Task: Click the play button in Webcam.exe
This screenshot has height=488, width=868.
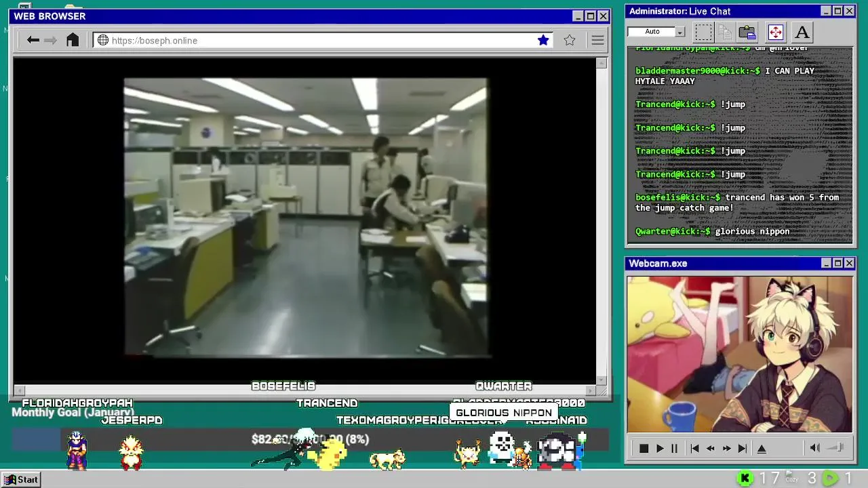Action: click(660, 448)
